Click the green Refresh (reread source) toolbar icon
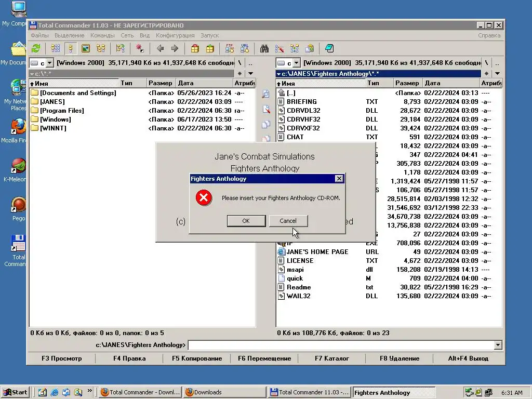Image resolution: width=532 pixels, height=399 pixels. click(x=36, y=48)
